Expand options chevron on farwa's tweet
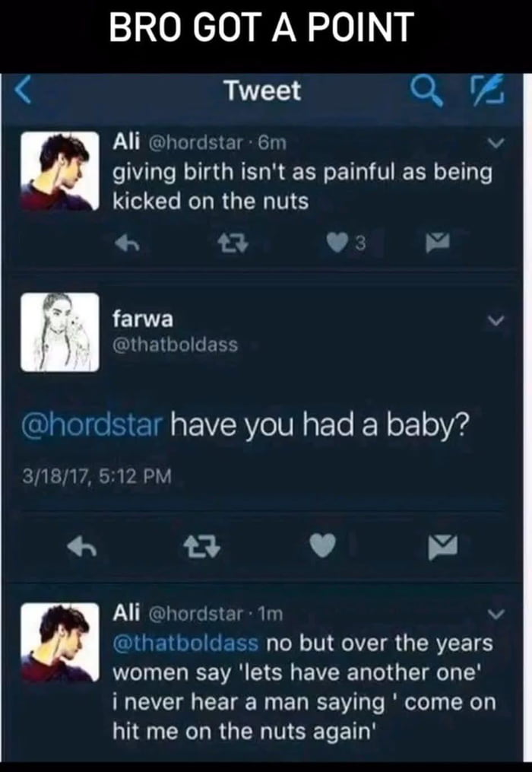 (x=496, y=322)
